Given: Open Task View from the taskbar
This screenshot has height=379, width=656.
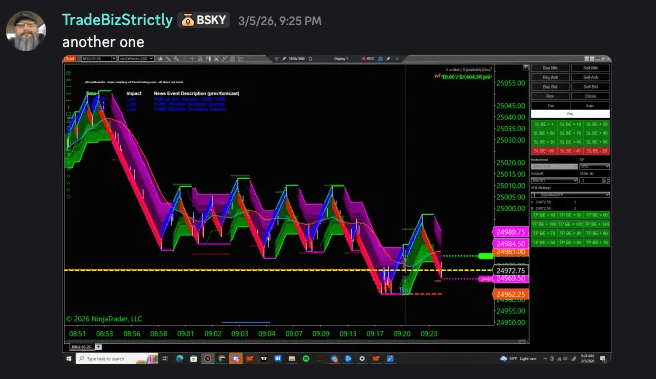Looking at the screenshot, I should (x=165, y=359).
